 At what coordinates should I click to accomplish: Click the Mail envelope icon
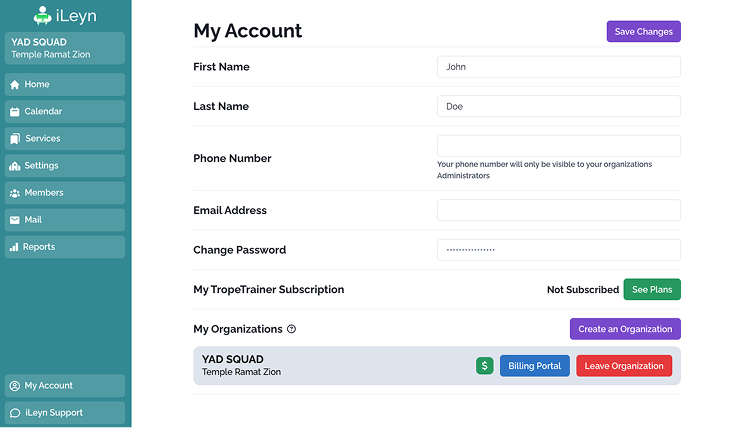coord(15,220)
